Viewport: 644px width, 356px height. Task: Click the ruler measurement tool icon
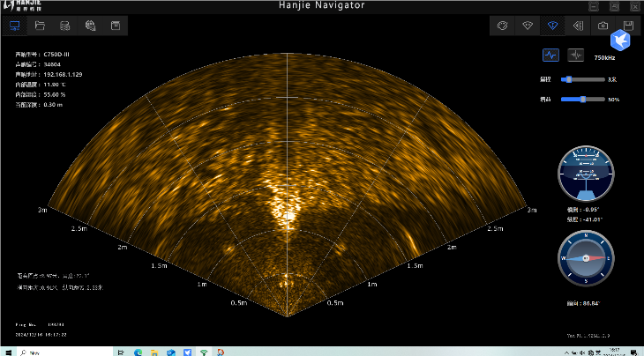(578, 26)
